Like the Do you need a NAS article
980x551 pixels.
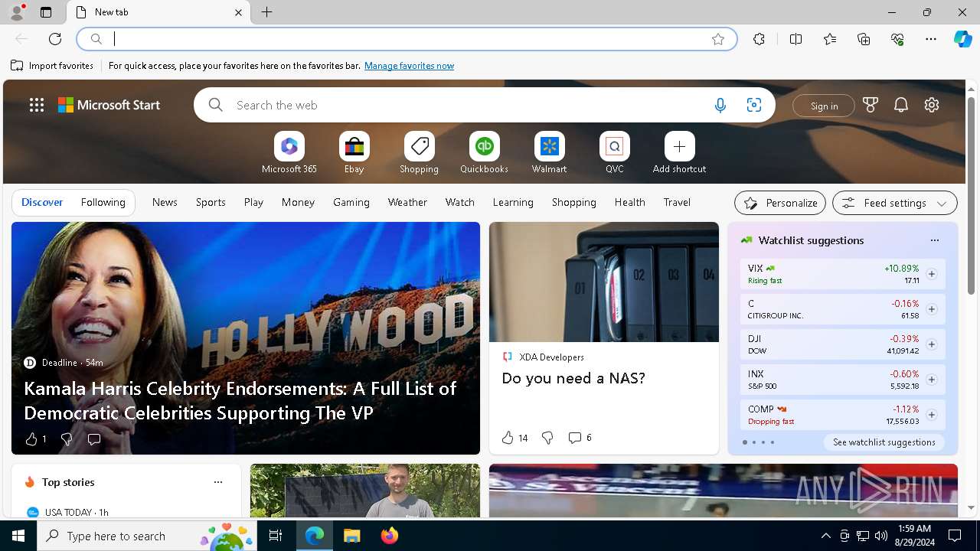pyautogui.click(x=514, y=438)
